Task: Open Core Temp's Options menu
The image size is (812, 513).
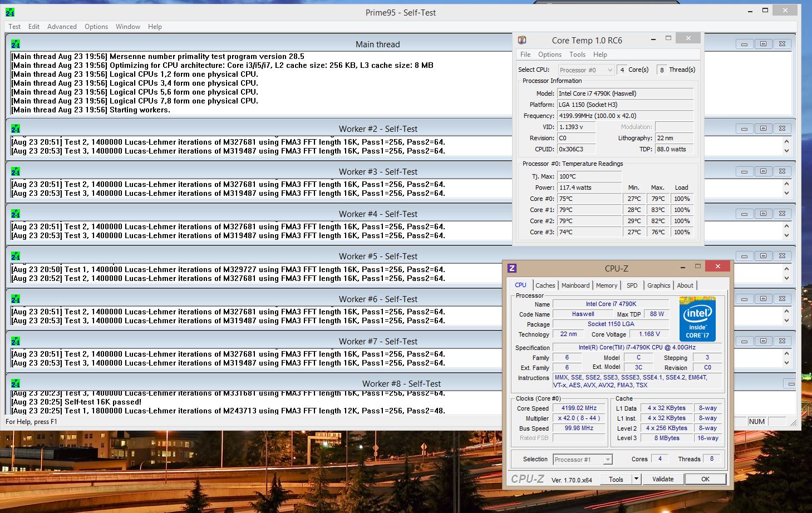Action: pyautogui.click(x=550, y=55)
